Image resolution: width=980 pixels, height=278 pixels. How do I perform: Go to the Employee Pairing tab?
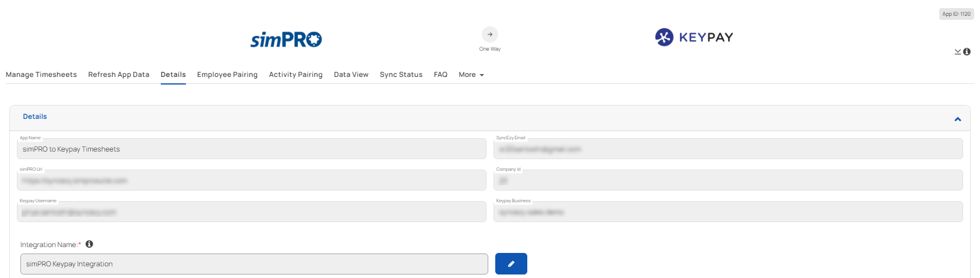click(x=227, y=75)
